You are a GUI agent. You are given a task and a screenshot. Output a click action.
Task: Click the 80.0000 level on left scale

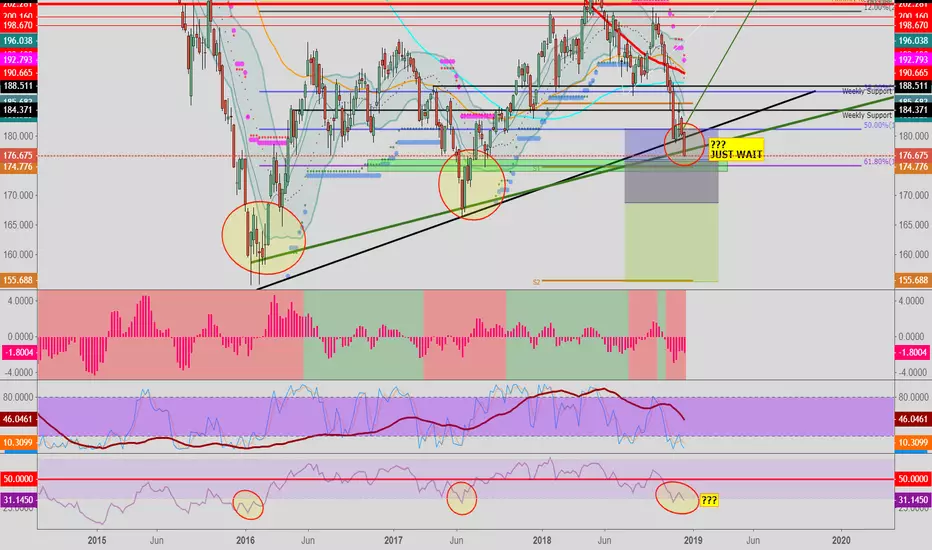[x=20, y=397]
